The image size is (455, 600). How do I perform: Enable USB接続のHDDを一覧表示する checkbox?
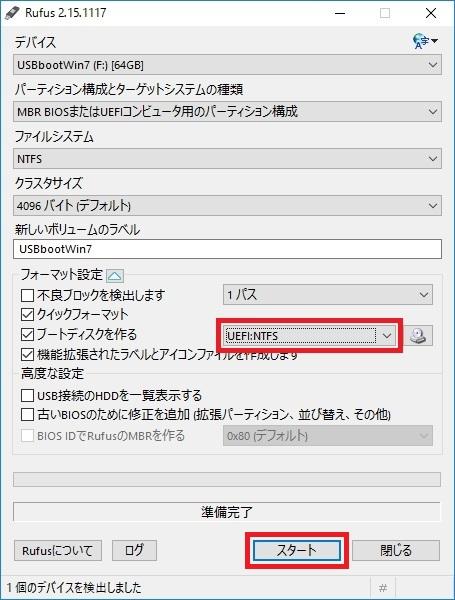pos(27,395)
